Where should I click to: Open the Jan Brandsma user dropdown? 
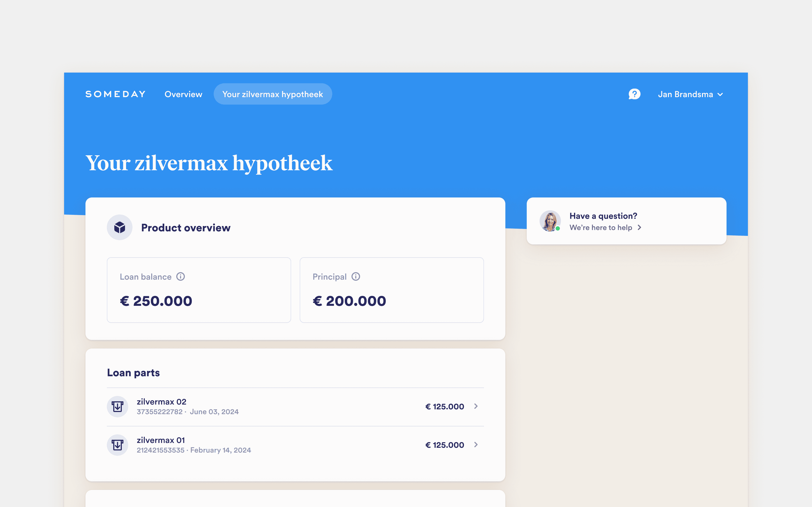690,94
